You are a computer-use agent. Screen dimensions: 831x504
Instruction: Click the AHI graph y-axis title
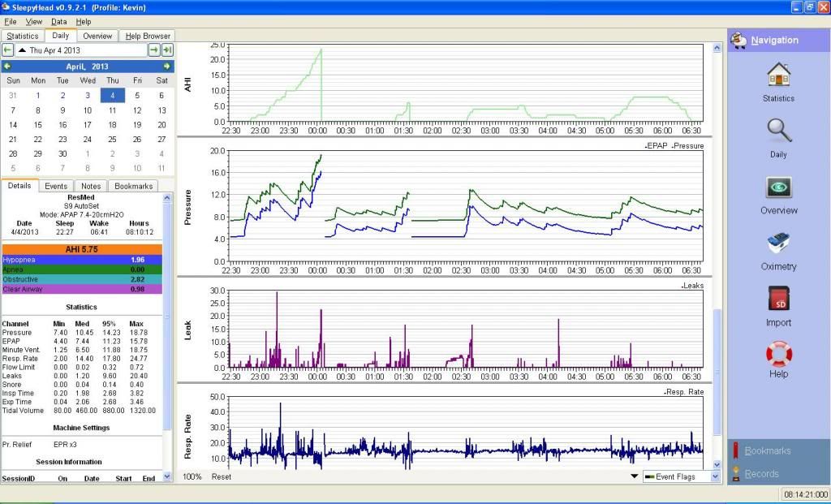187,84
